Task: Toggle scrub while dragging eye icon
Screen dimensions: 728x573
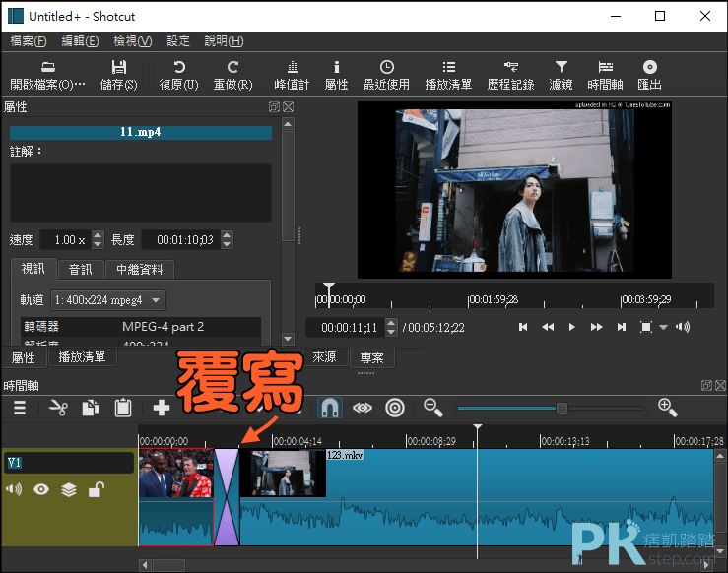Action: click(363, 408)
